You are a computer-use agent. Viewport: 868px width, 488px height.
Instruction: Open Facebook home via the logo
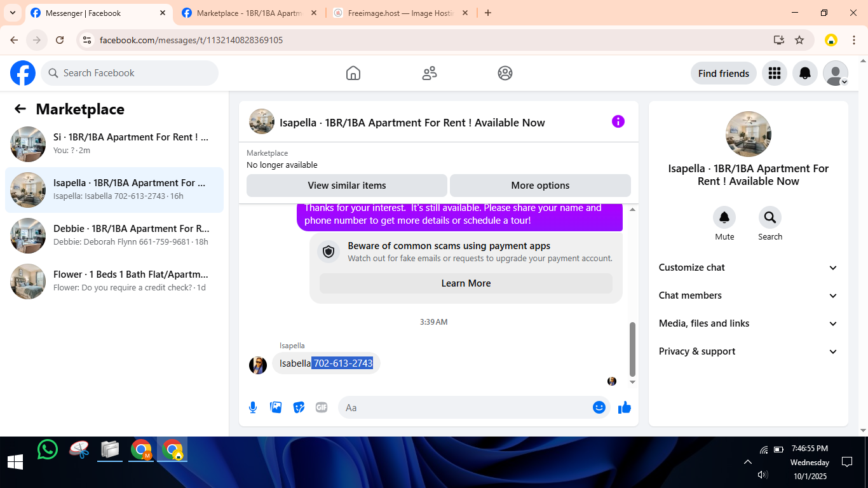pos(23,73)
